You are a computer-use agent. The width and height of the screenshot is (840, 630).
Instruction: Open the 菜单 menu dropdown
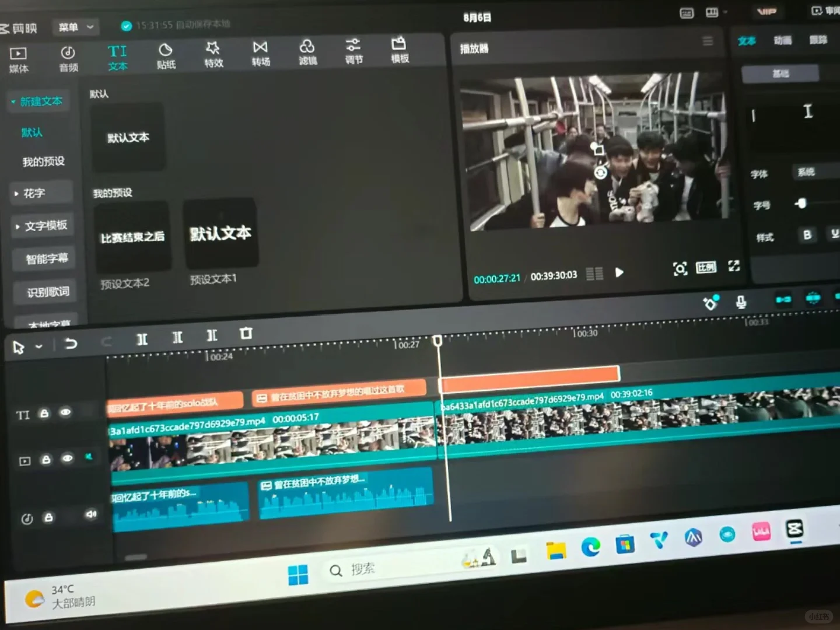(76, 27)
